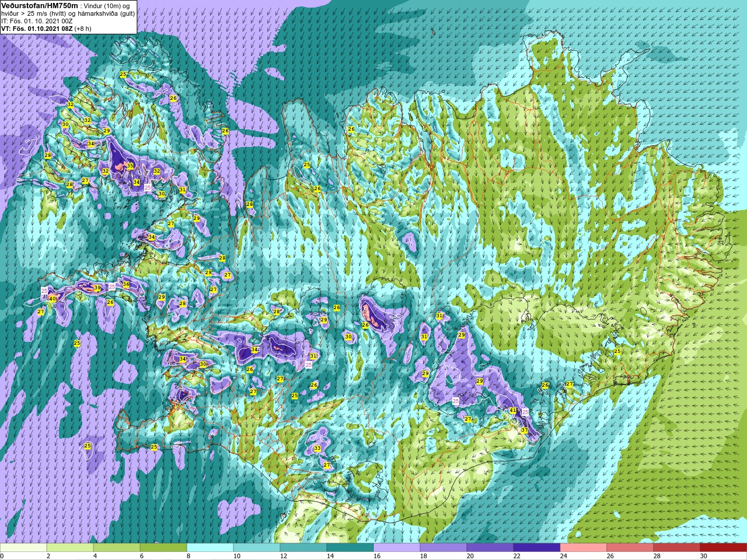This screenshot has height=560, width=747.
Task: Click the 6–8 olive green legend swatch
Action: (x=163, y=548)
